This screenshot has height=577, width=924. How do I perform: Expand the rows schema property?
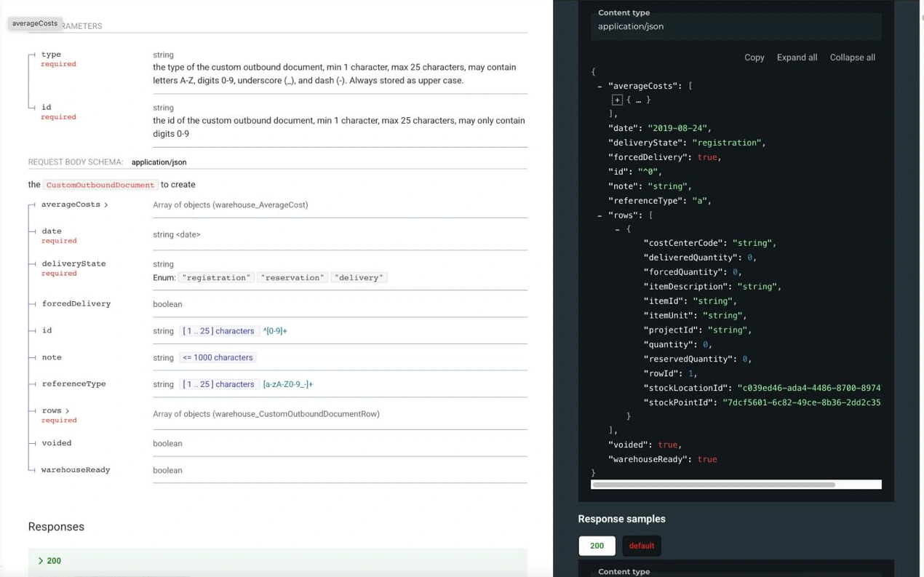56,411
